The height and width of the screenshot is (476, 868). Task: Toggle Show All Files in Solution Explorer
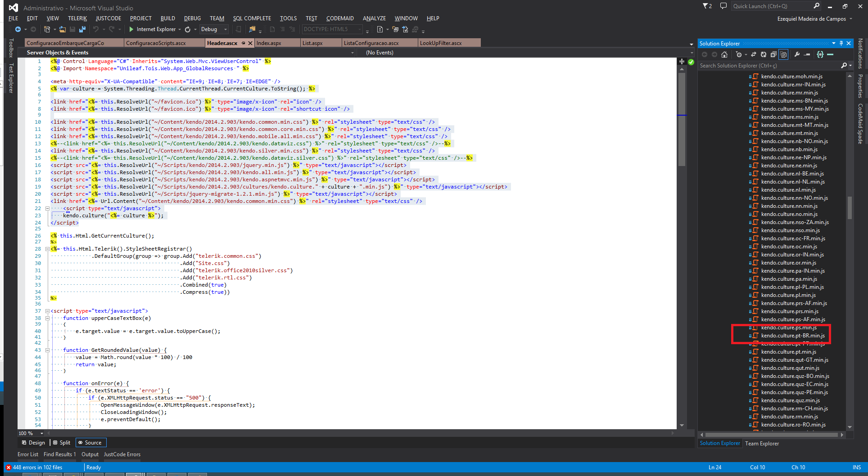[784, 54]
